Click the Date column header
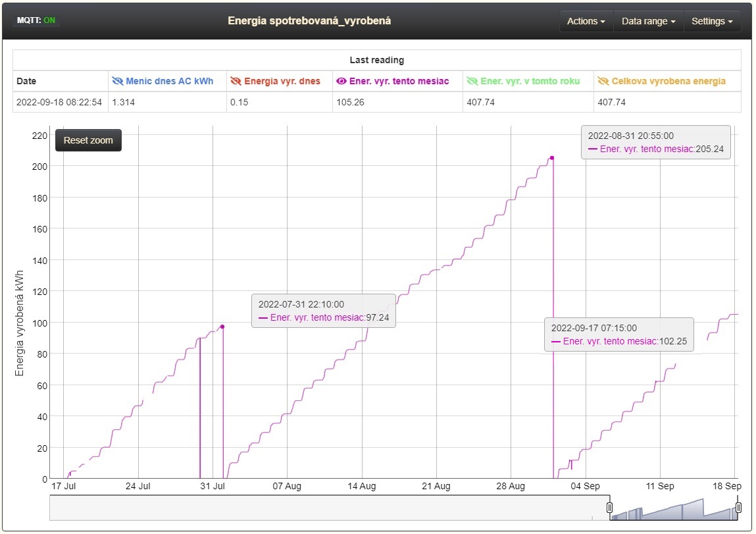The image size is (756, 534). coord(26,81)
